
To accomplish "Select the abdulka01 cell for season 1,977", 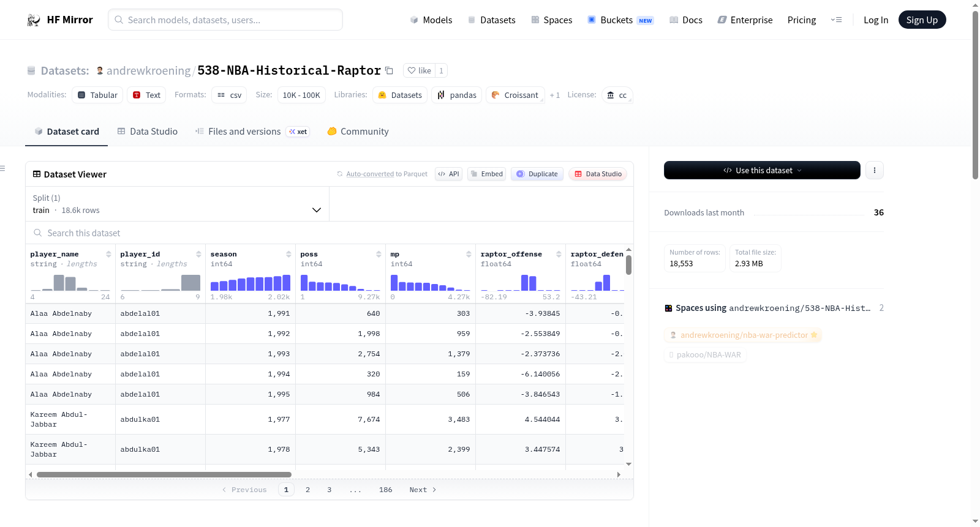I will coord(160,419).
